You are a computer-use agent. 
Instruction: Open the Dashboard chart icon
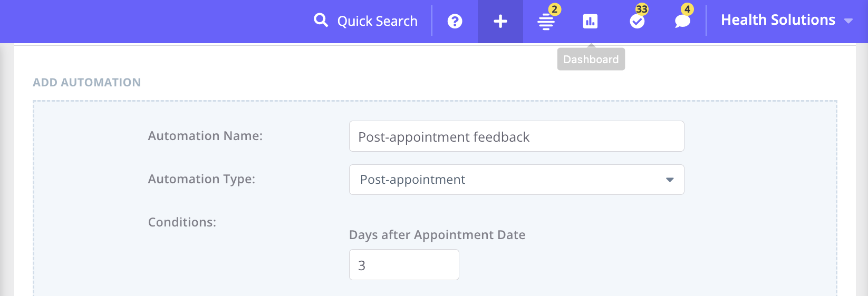coord(590,22)
